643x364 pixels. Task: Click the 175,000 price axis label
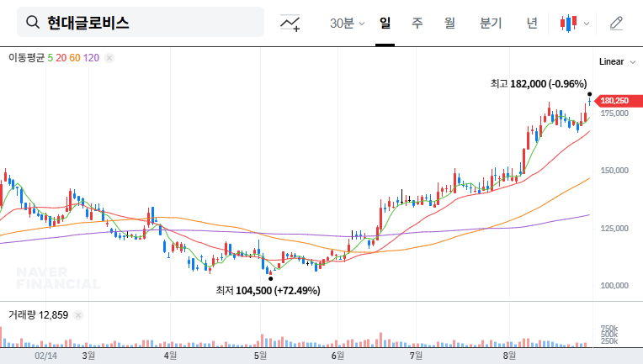pyautogui.click(x=614, y=113)
